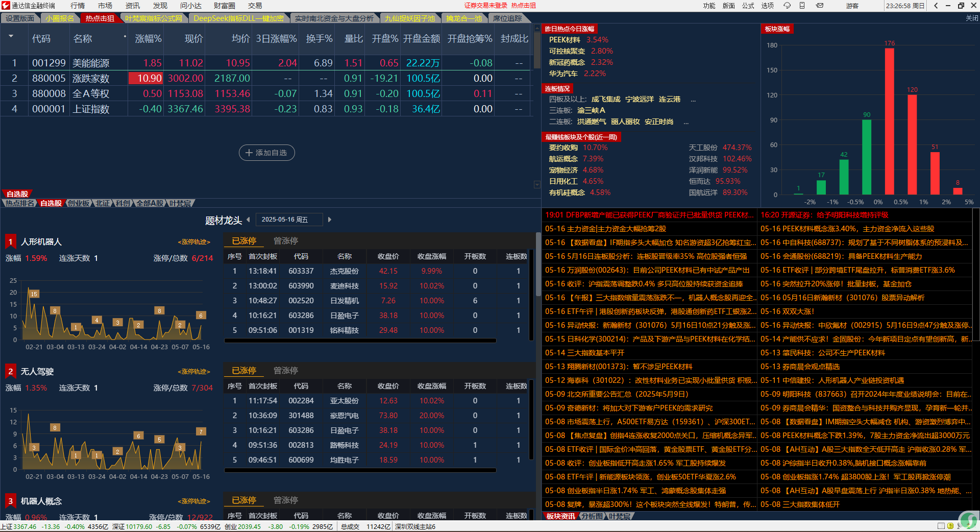Click the red rank 2 badge for 无人驾驶
The height and width of the screenshot is (532, 980).
coord(10,371)
